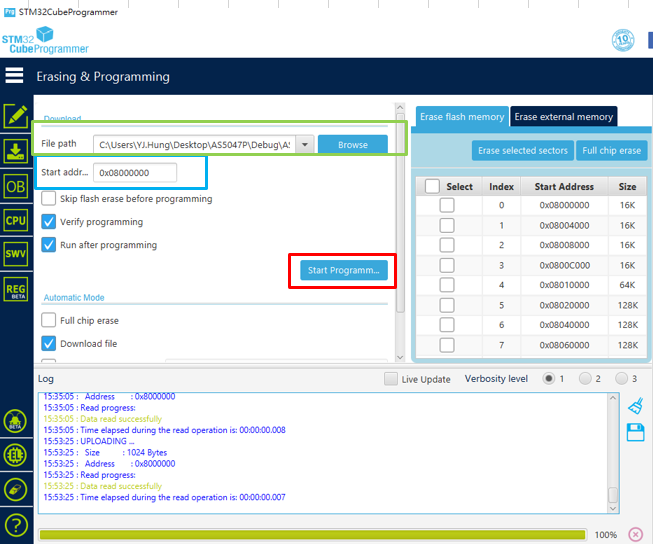Viewport: 653px width, 544px height.
Task: Uncheck Download file option
Action: tap(49, 343)
